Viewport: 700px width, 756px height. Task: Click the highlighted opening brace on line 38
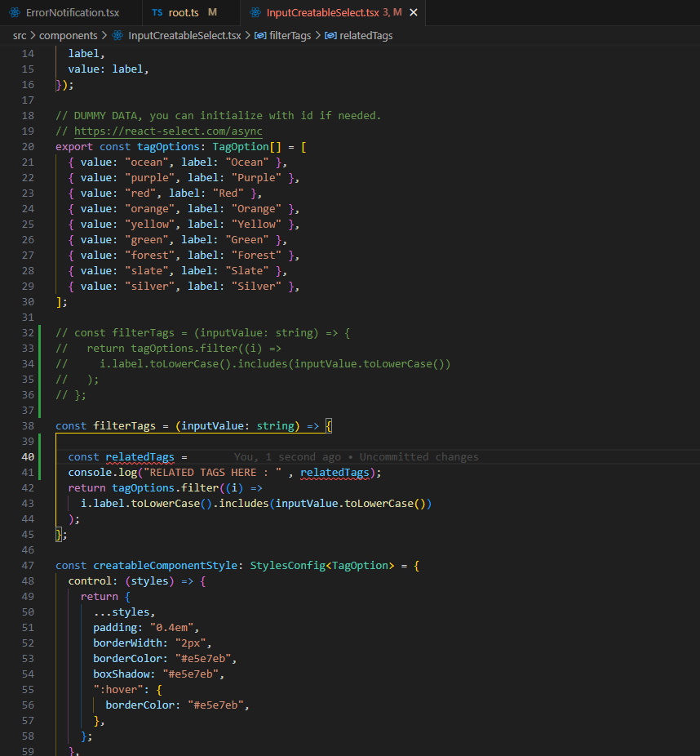pos(329,425)
